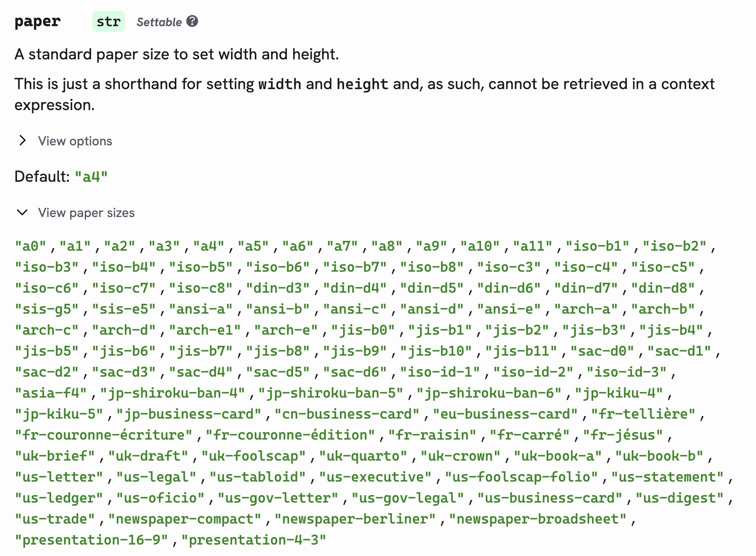
Task: Click the "us-letter" paper size
Action: click(x=59, y=477)
